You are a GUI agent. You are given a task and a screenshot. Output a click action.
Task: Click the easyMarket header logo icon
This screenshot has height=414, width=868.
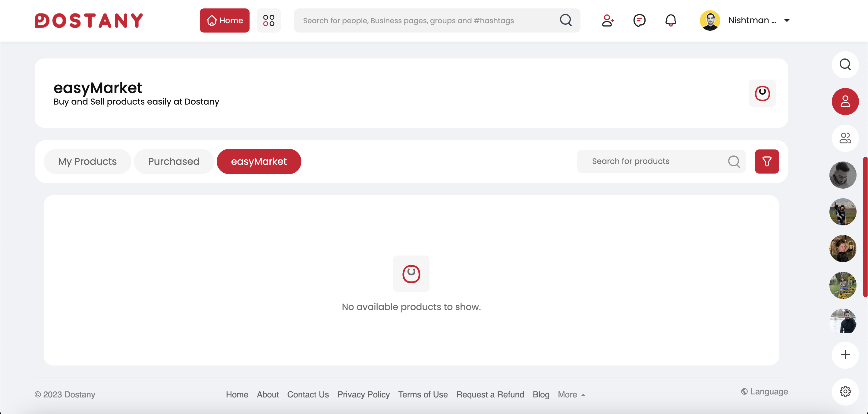[762, 93]
